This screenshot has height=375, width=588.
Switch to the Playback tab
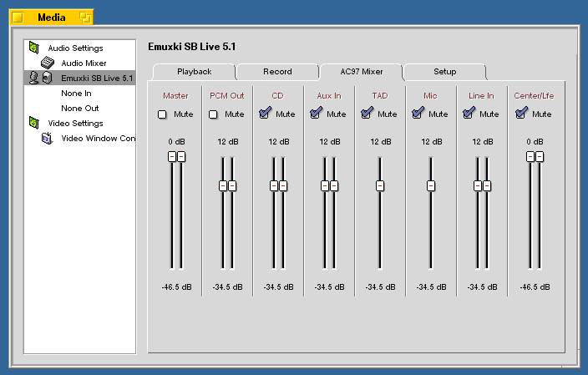click(x=194, y=72)
